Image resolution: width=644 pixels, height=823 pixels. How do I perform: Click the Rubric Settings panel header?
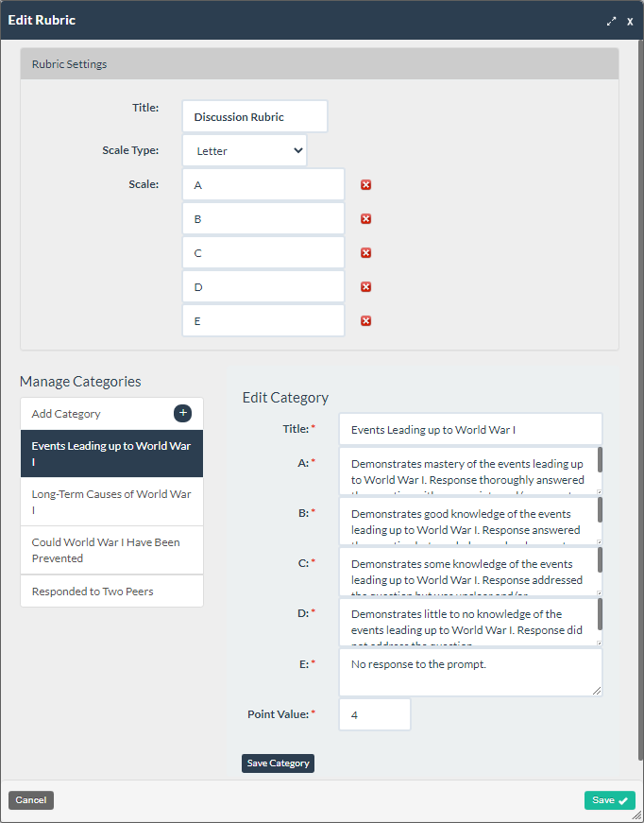click(319, 64)
